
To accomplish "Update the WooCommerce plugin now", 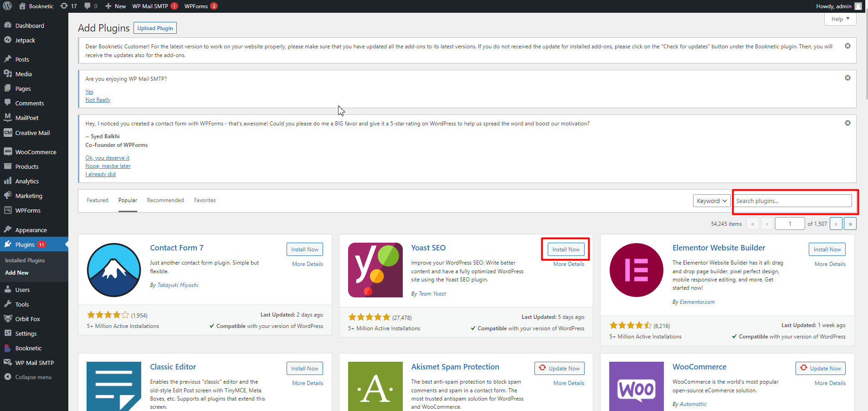I will click(821, 369).
